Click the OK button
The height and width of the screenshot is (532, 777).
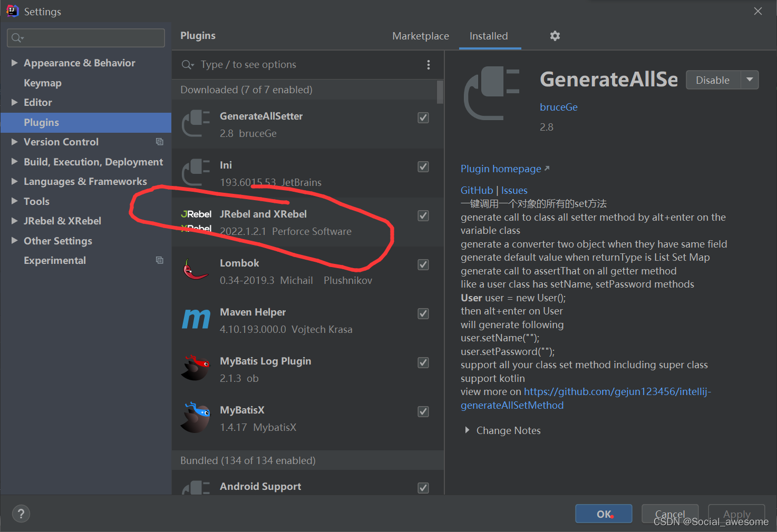tap(604, 514)
